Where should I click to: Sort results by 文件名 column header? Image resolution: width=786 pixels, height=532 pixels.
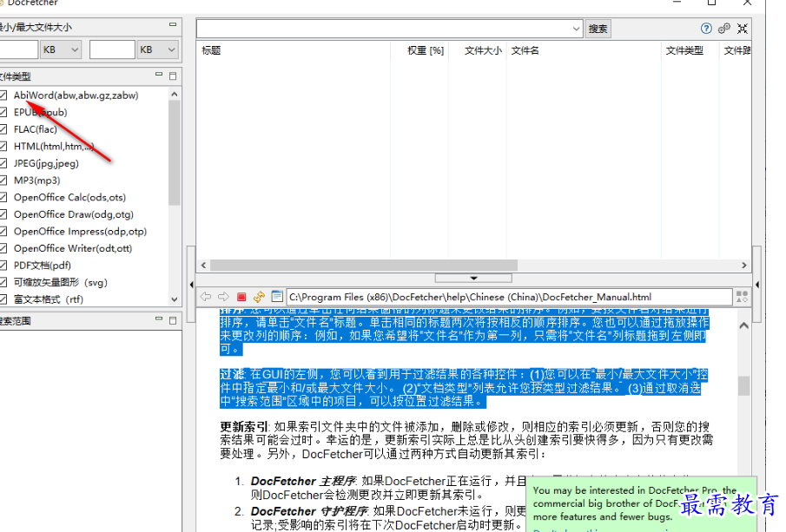click(x=525, y=50)
